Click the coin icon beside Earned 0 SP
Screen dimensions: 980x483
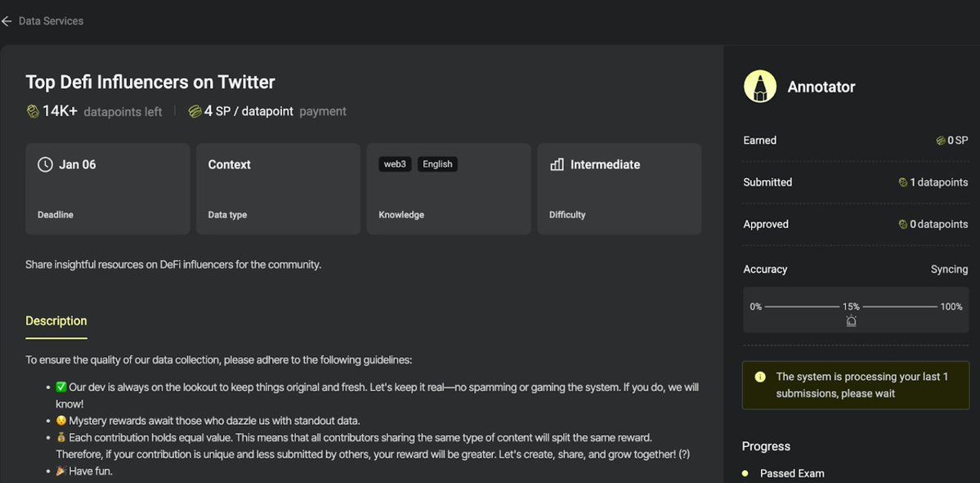pos(941,141)
